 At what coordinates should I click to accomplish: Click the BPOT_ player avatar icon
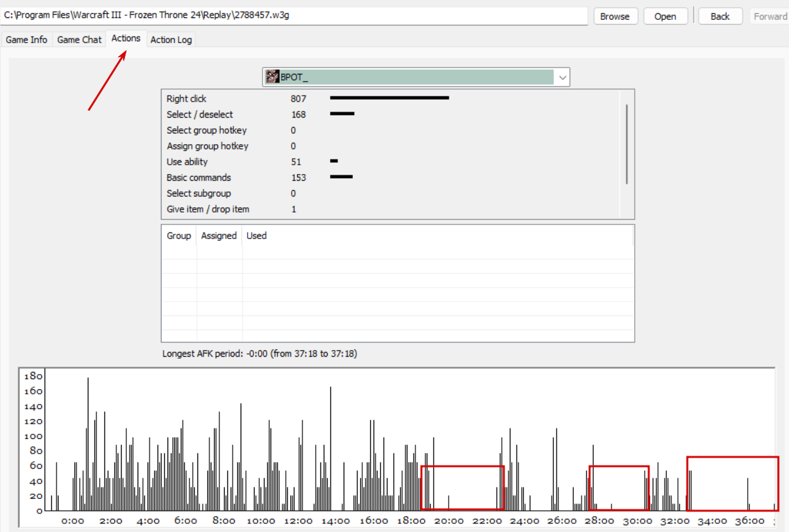point(273,76)
